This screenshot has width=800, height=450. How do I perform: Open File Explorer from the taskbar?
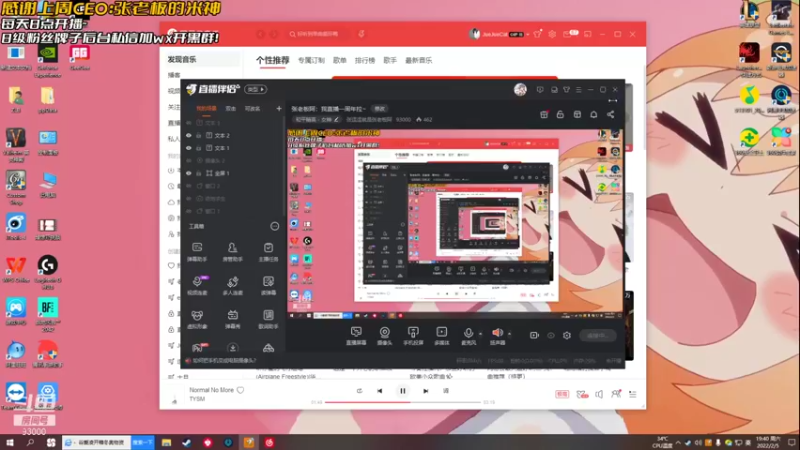pos(166,442)
